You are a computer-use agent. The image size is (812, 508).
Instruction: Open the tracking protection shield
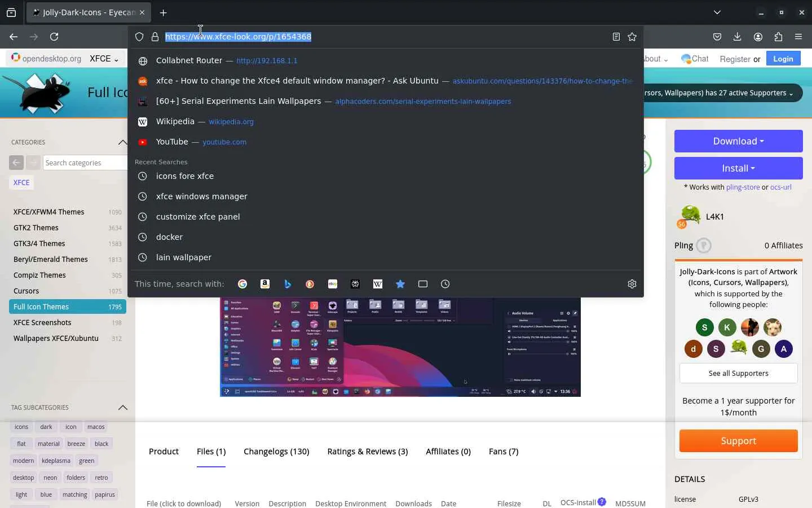point(139,37)
